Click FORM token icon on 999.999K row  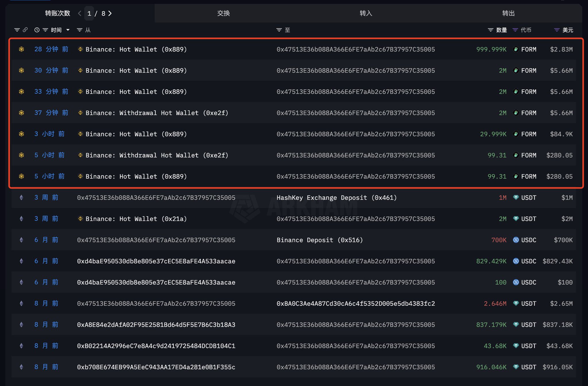[x=516, y=49]
